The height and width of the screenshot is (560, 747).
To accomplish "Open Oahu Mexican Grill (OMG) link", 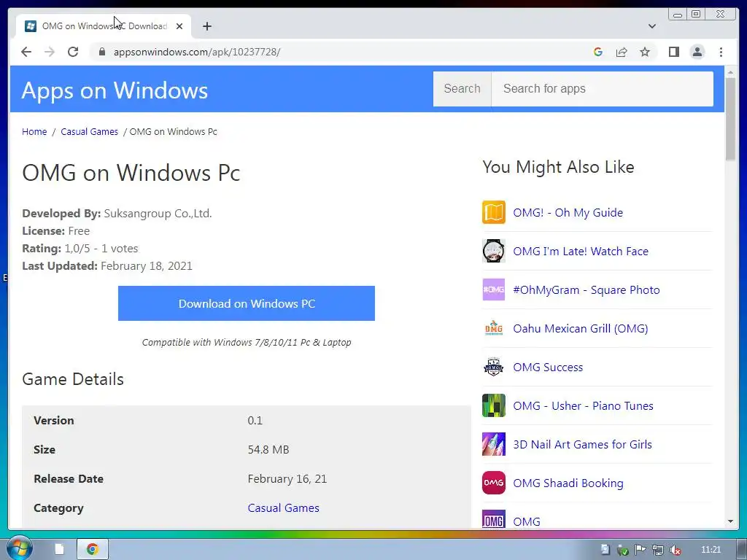I will click(580, 328).
